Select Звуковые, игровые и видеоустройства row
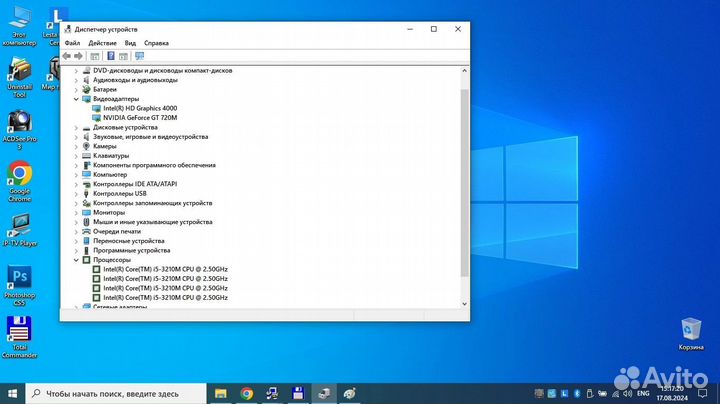The width and height of the screenshot is (720, 404). coord(151,137)
